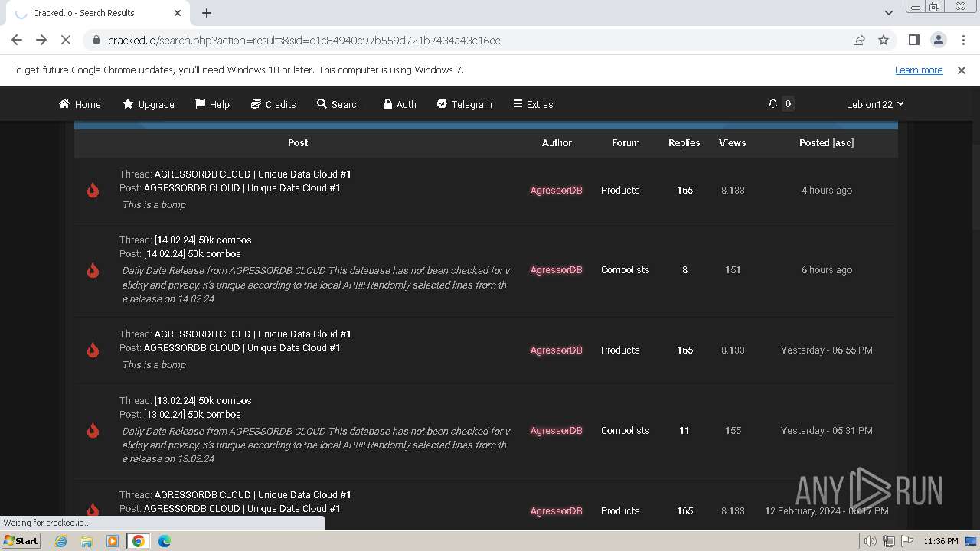Expand Lebron122 user dropdown

coord(875,104)
